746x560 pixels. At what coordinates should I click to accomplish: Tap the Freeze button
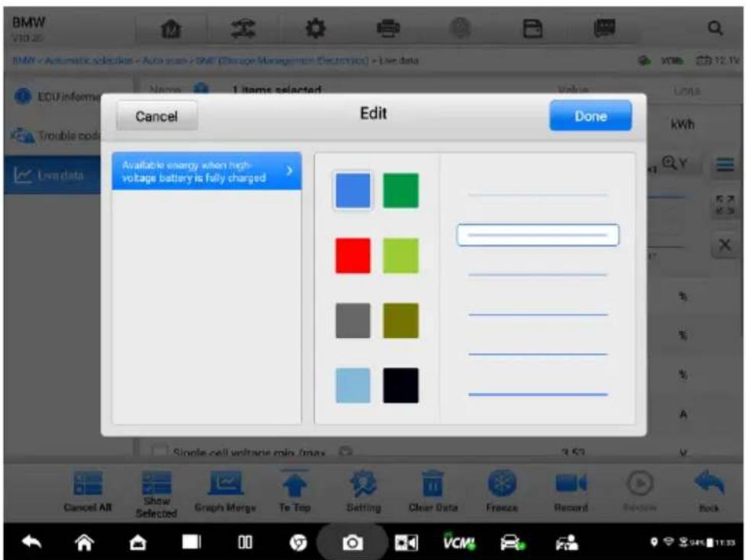502,492
